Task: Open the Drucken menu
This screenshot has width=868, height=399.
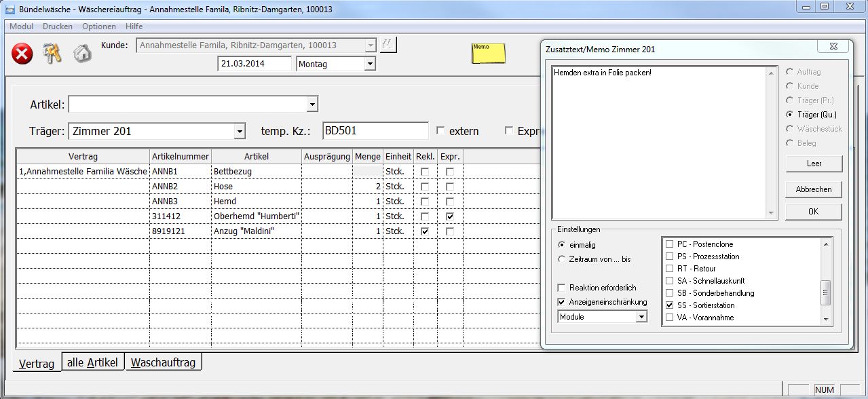Action: pos(58,26)
